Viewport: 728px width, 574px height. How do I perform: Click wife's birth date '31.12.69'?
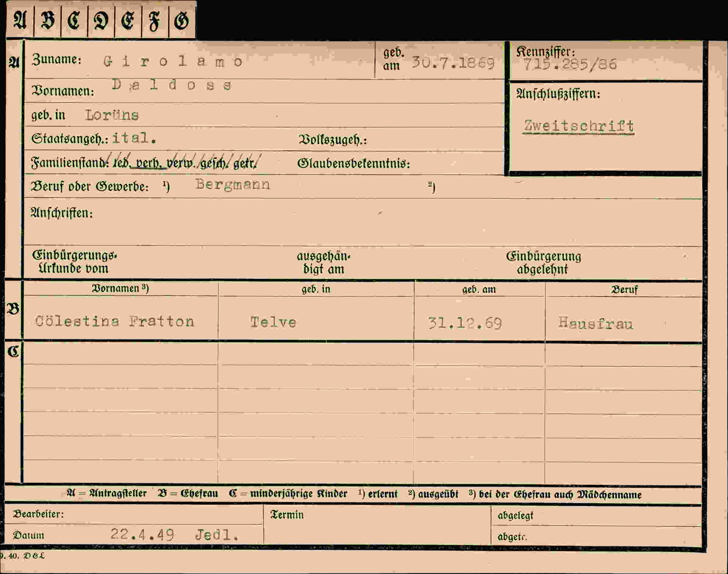tap(465, 324)
